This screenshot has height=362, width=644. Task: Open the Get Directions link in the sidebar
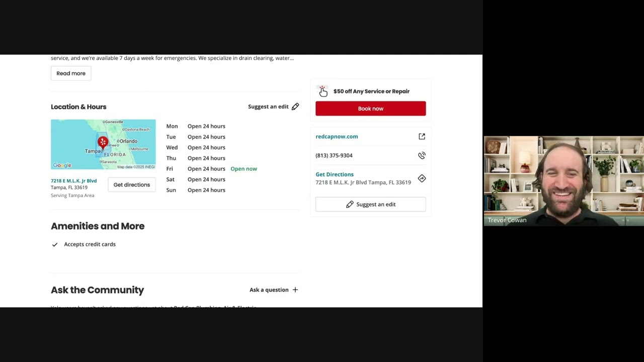(x=335, y=174)
